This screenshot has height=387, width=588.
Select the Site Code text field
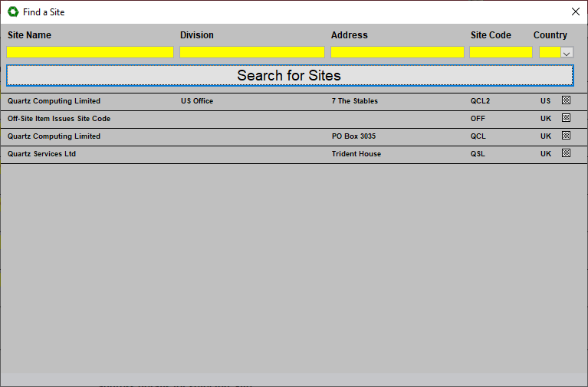501,52
